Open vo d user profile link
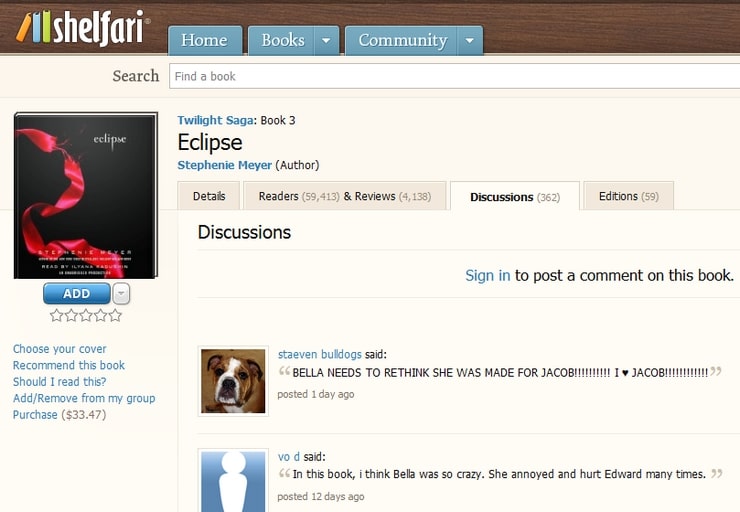Viewport: 740px width, 512px height. [289, 457]
